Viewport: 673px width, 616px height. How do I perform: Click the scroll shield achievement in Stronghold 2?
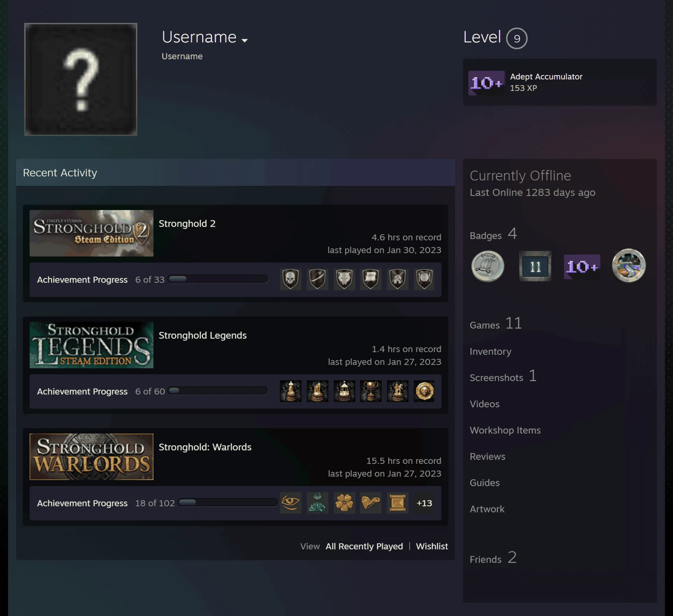[371, 279]
